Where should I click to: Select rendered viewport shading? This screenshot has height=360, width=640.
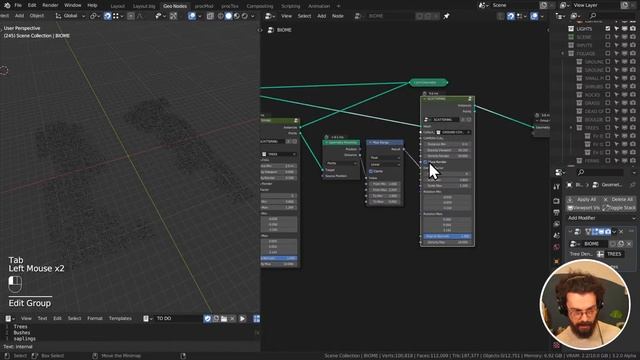pos(244,16)
